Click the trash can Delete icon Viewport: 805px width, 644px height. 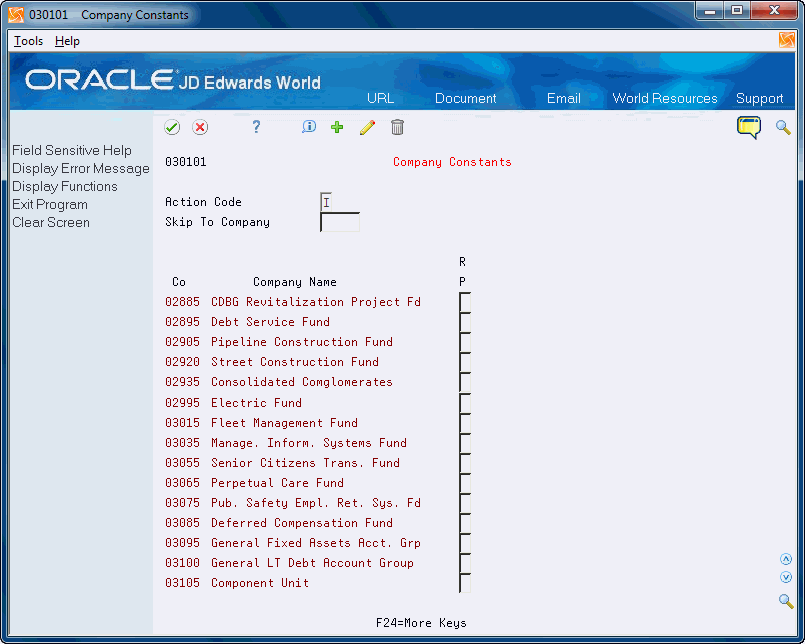coord(397,127)
